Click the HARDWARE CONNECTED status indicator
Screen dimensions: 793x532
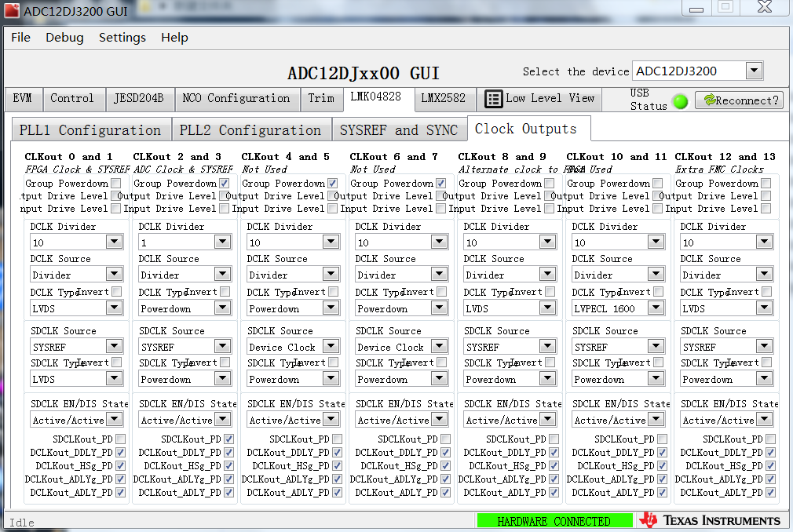point(554,521)
